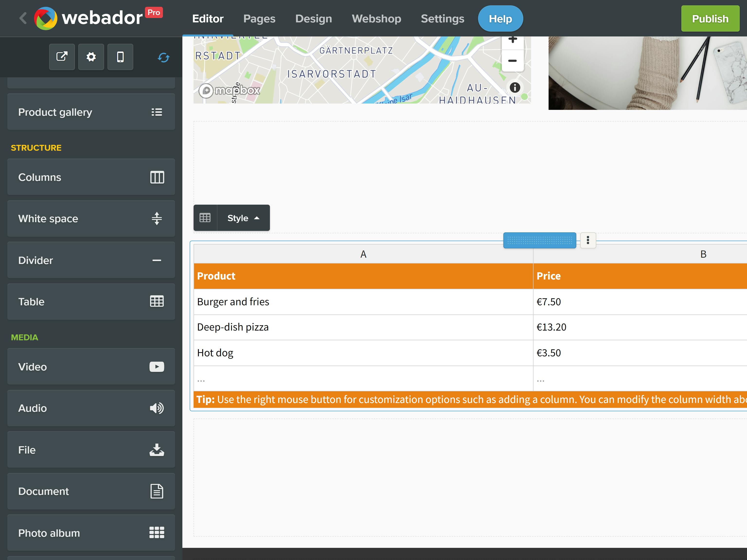Select the Video element icon

[x=157, y=367]
